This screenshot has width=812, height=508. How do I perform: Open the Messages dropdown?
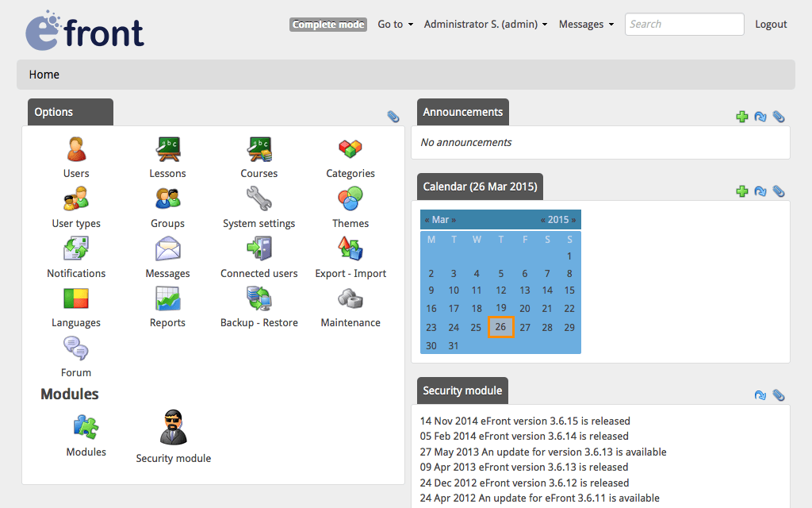click(x=585, y=24)
